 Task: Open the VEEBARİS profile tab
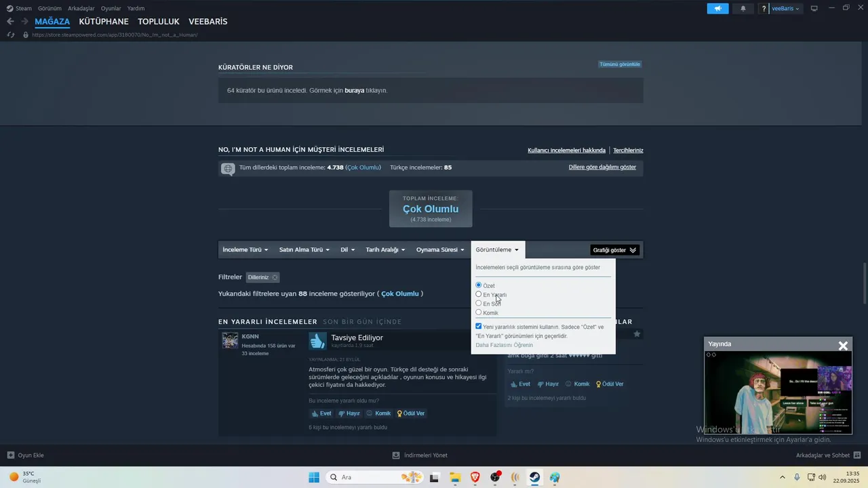(208, 22)
